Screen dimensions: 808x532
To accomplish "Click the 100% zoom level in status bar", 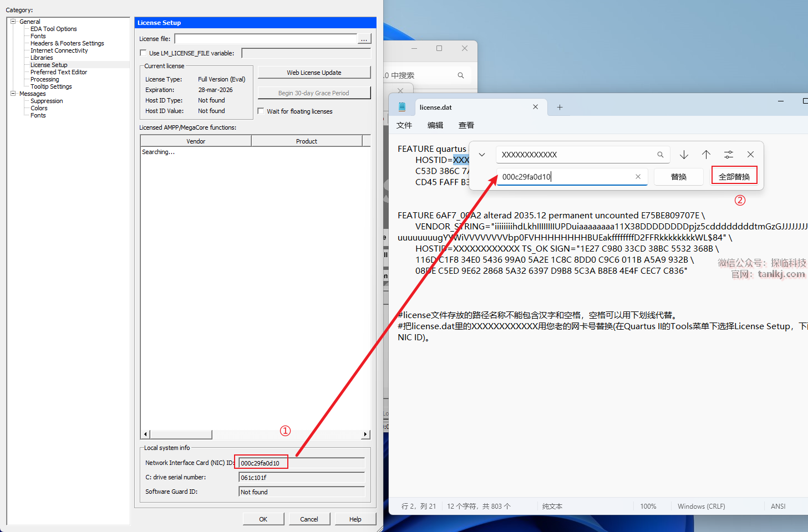I will [x=648, y=507].
